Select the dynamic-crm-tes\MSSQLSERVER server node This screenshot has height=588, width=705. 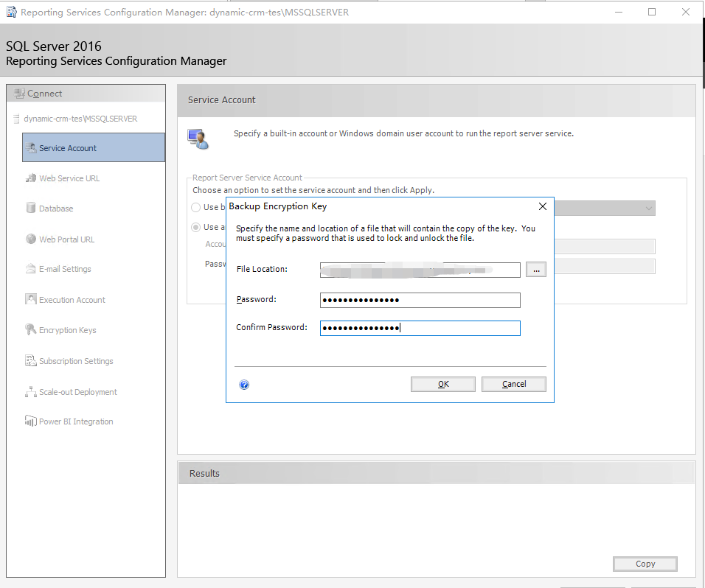(x=80, y=119)
